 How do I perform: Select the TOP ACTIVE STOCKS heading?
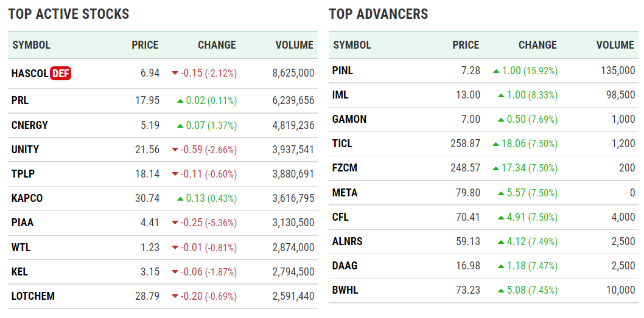pos(69,14)
